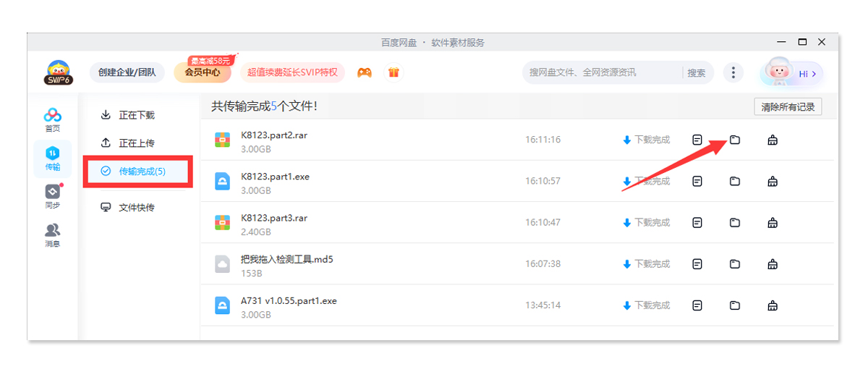The height and width of the screenshot is (372, 868).
Task: Expand the user avatar Hi profile menu
Action: 791,73
